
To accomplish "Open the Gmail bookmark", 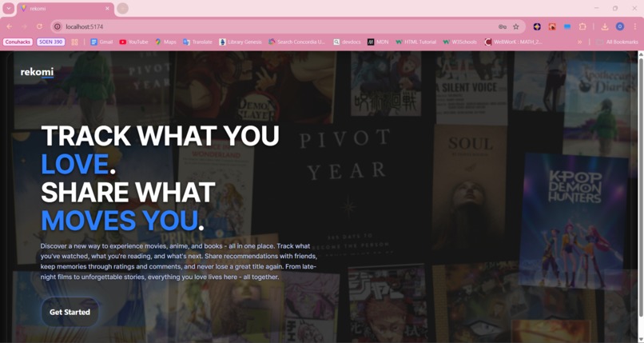I will (101, 42).
